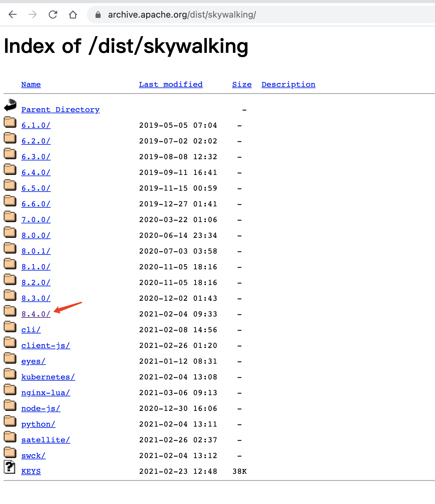Open the python/ directory link
This screenshot has width=435, height=504.
(x=38, y=424)
